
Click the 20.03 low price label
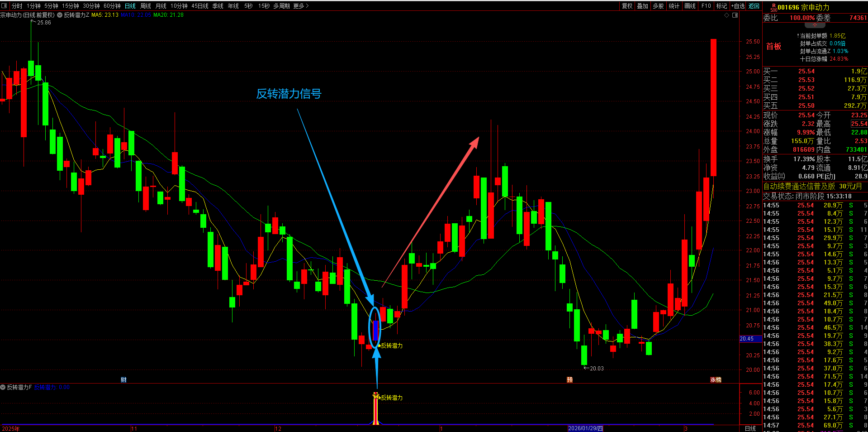[597, 369]
